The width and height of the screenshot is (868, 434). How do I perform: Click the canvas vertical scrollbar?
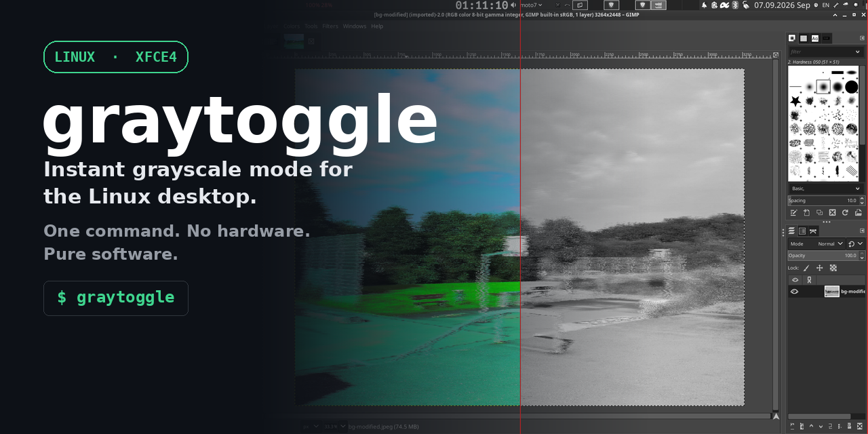(776, 234)
